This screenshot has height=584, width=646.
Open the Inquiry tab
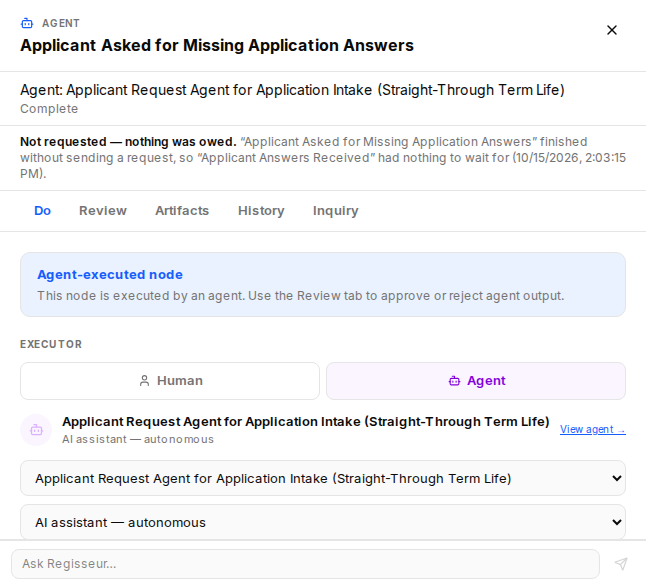(335, 210)
